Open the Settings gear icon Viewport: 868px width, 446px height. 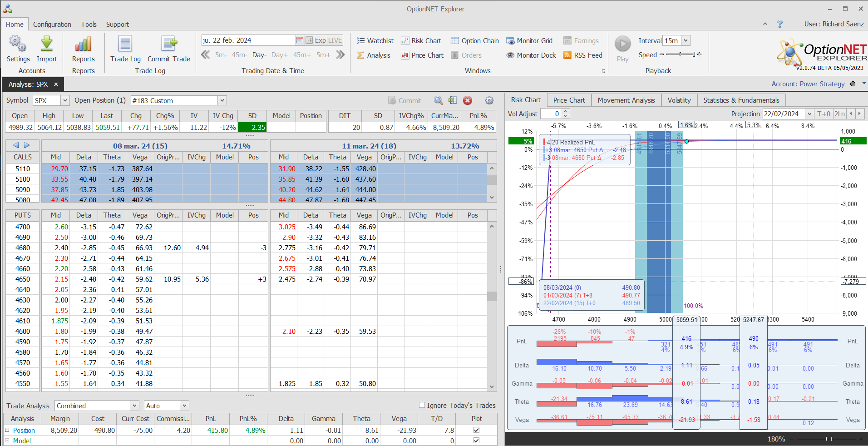tap(18, 45)
